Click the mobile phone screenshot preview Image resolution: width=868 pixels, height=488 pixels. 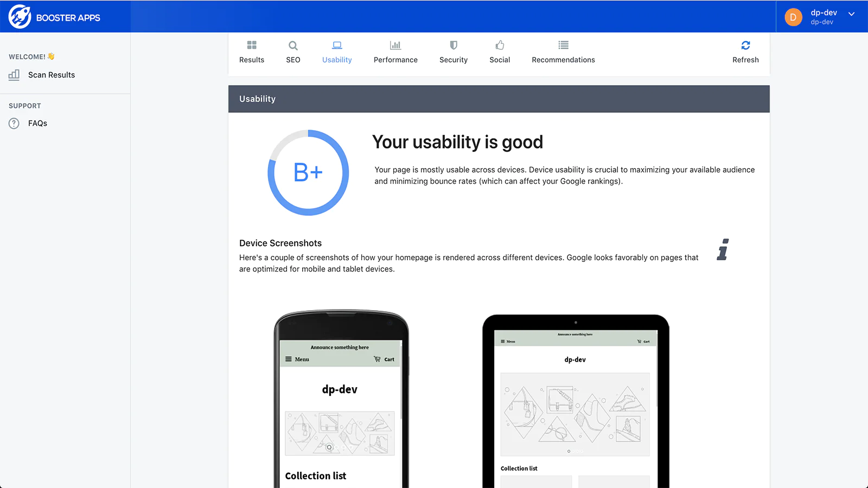341,407
